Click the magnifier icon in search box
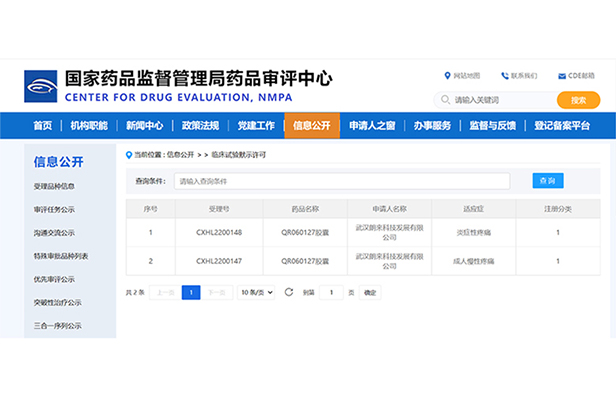This screenshot has width=616, height=396. (x=445, y=100)
